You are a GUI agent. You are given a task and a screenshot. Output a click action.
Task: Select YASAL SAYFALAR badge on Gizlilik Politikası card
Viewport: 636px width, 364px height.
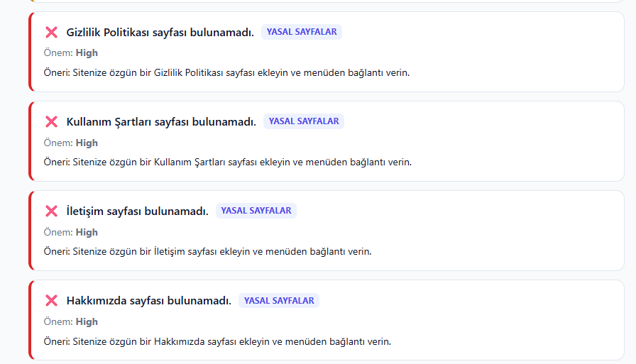[x=302, y=32]
